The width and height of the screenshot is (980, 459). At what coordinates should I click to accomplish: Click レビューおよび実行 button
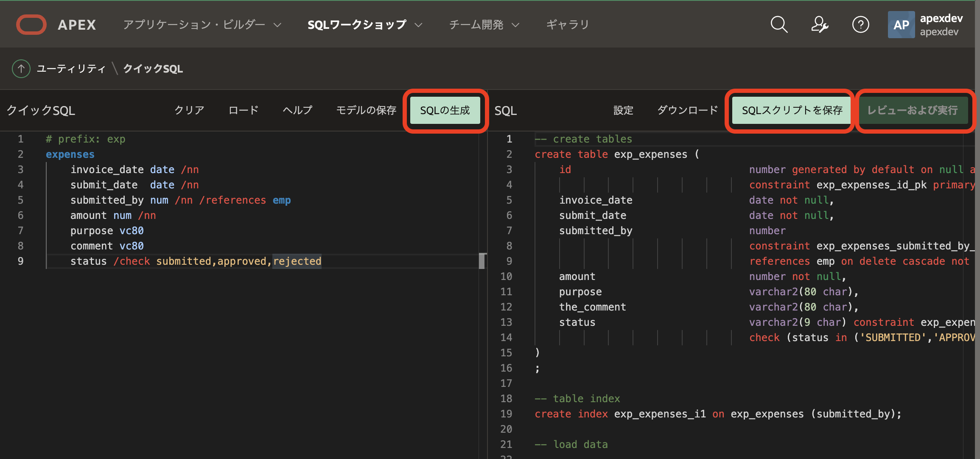click(x=913, y=111)
